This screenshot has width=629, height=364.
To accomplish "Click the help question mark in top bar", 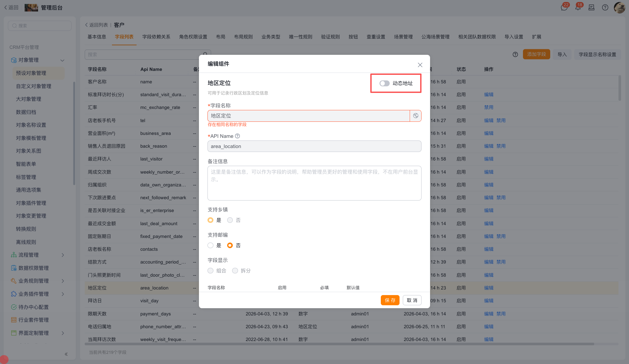I will 605,7.
